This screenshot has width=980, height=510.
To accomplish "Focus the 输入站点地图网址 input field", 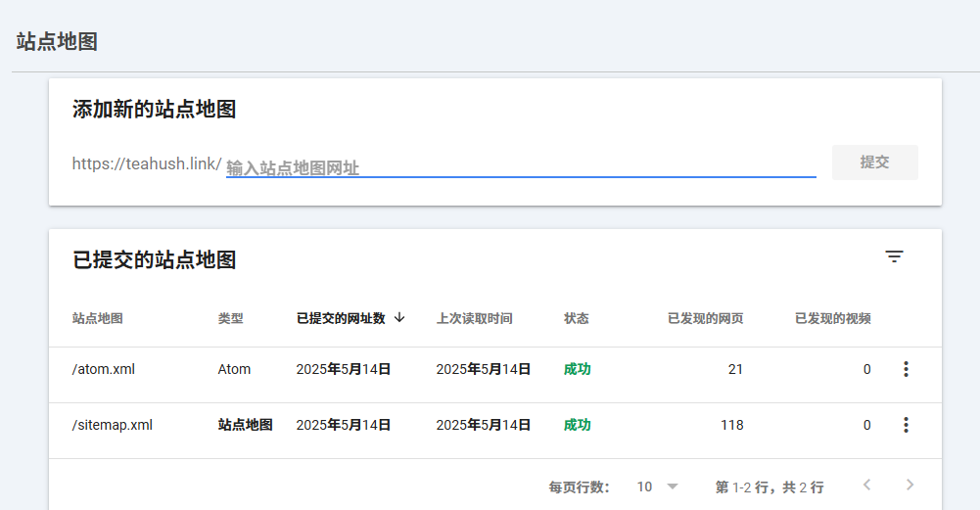I will 521,167.
